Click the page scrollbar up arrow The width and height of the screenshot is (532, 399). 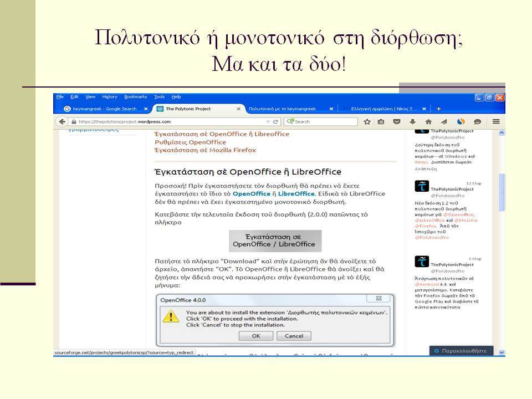coord(502,132)
